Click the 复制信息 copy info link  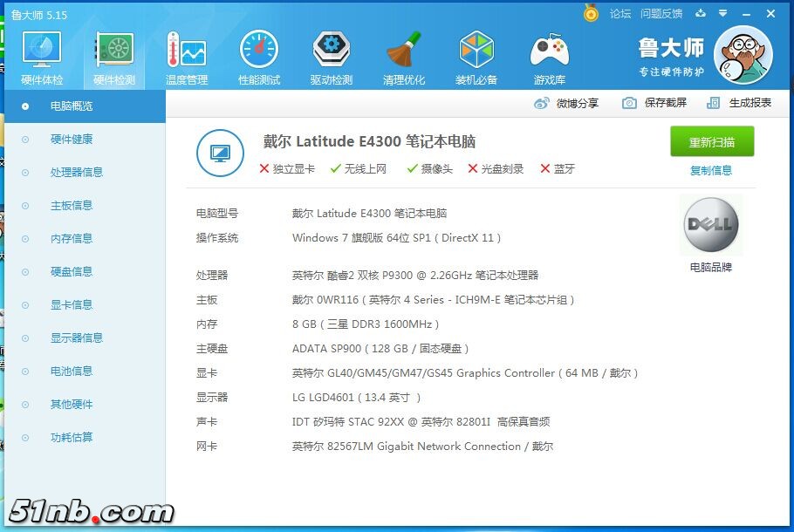712,171
